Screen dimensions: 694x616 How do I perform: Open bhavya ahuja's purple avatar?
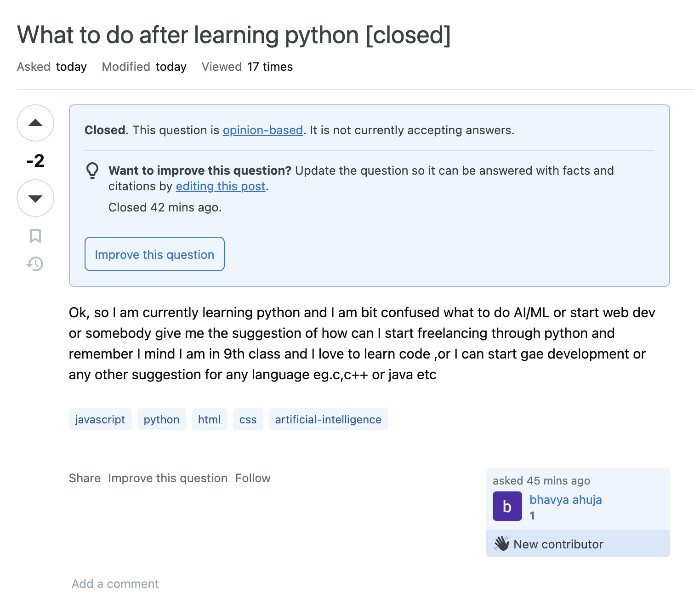point(507,506)
